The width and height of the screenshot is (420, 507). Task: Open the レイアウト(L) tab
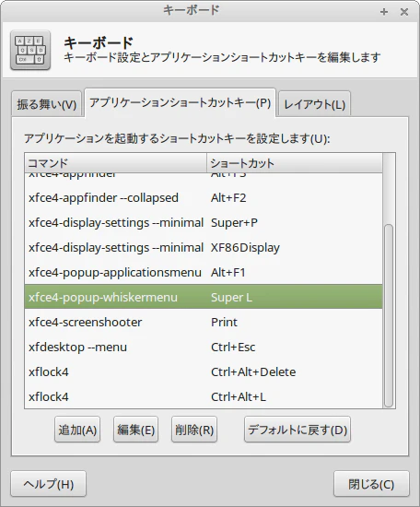314,104
